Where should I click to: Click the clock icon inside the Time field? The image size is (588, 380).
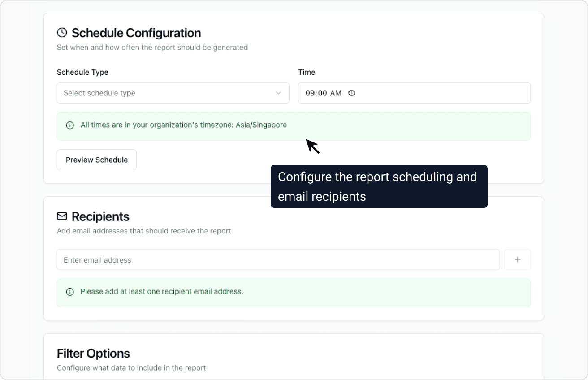coord(351,93)
